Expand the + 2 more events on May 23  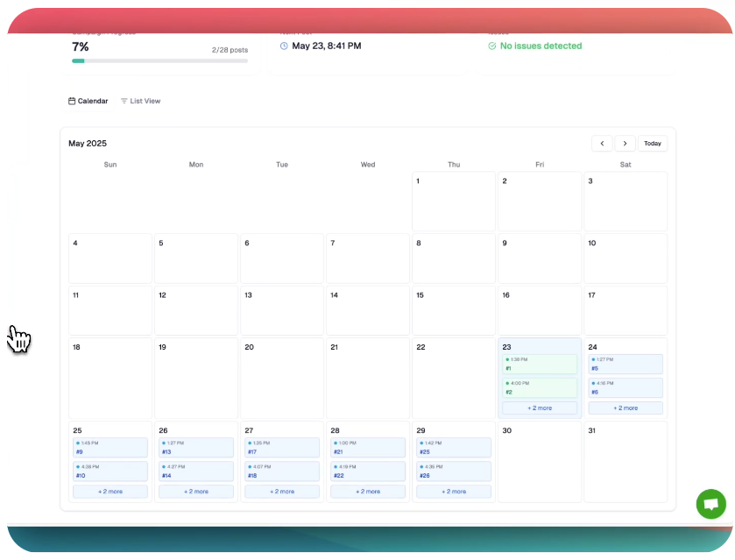pos(539,408)
